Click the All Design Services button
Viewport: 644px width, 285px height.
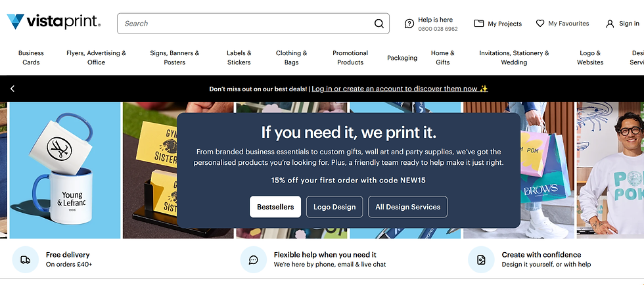click(x=408, y=207)
